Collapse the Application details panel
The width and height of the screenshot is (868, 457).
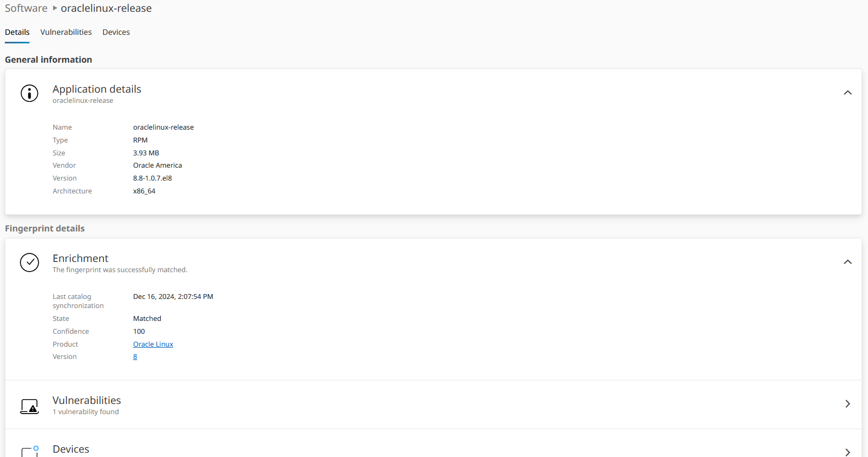click(x=847, y=93)
